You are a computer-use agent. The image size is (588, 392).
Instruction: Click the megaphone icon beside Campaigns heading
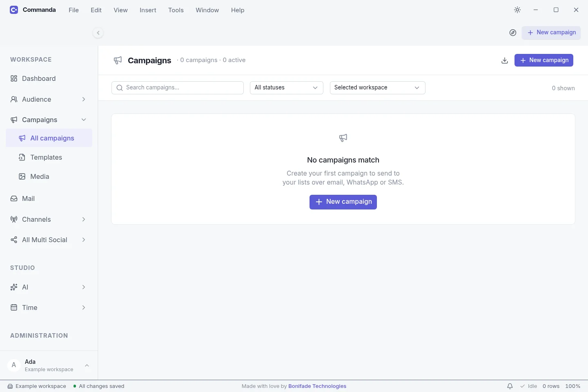(118, 60)
